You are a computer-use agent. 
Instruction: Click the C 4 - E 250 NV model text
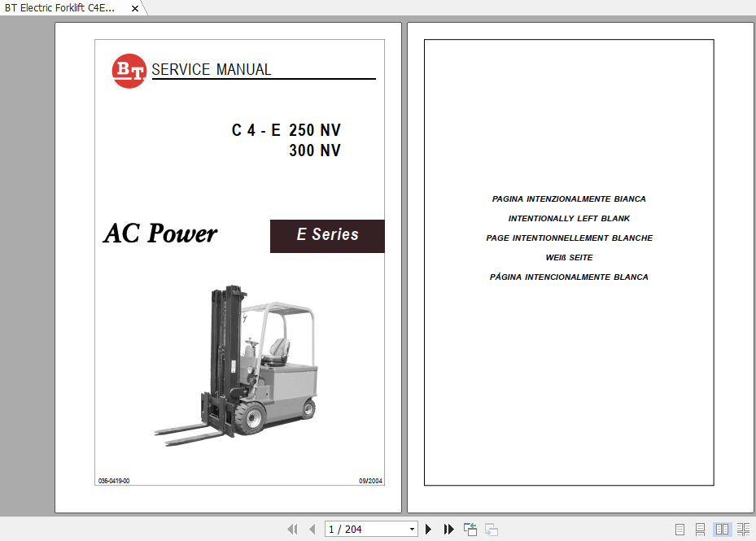click(x=286, y=130)
